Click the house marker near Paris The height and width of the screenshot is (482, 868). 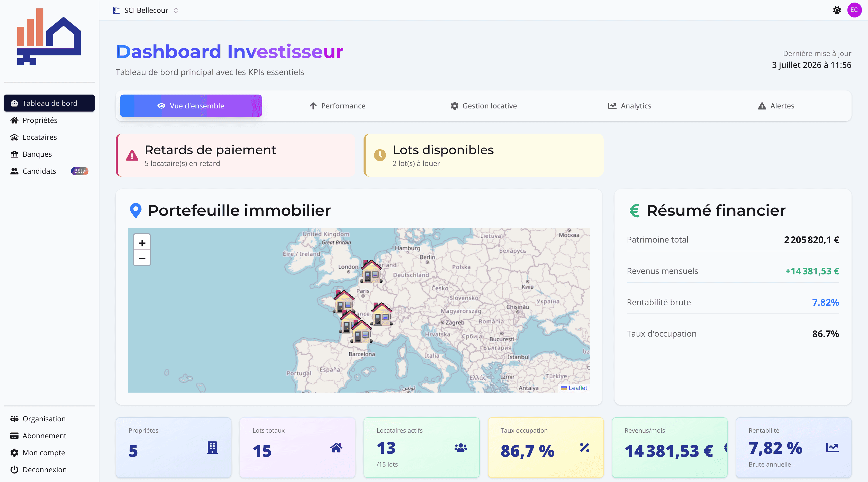(x=344, y=301)
